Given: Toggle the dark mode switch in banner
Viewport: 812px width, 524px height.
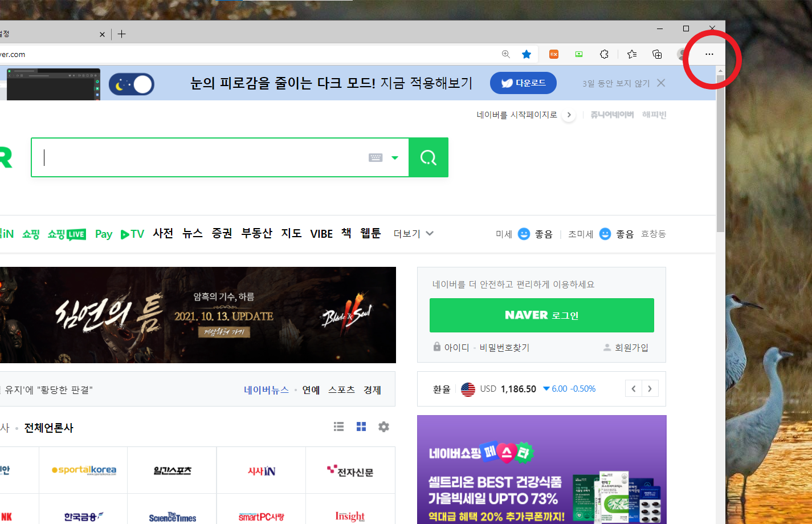Looking at the screenshot, I should pos(132,84).
